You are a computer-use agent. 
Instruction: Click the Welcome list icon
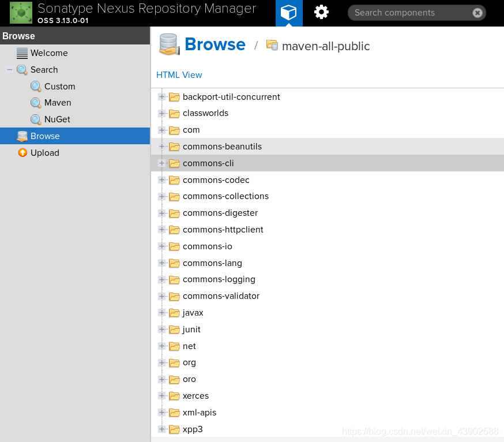(x=22, y=53)
